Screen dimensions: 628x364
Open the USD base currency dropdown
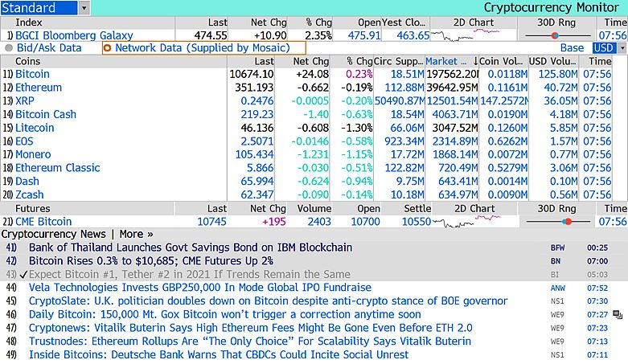[x=622, y=48]
